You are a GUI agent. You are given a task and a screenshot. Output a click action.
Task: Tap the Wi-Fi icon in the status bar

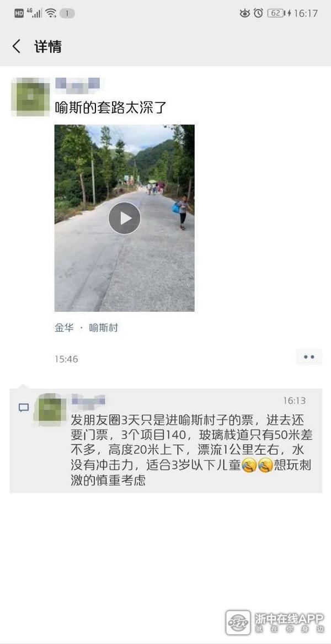[x=51, y=13]
